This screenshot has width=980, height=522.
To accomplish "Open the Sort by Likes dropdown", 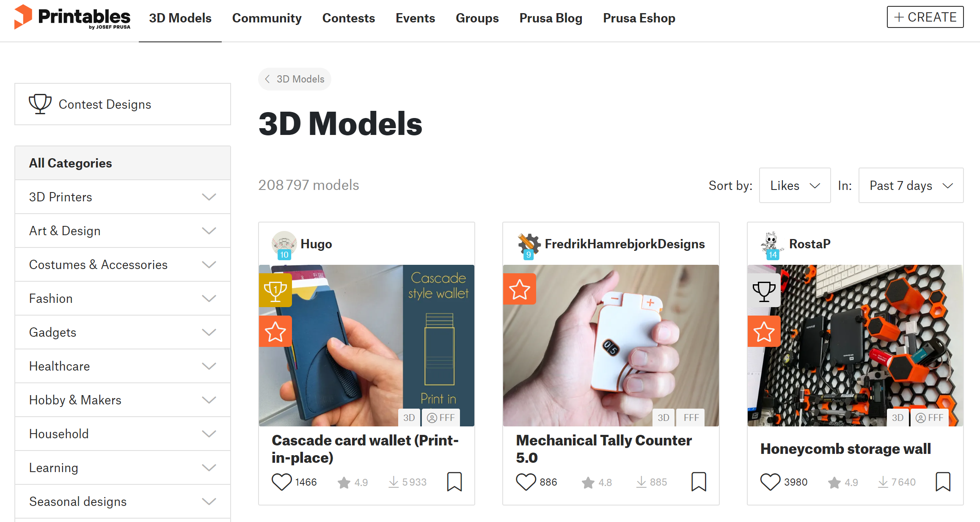I will coord(795,185).
